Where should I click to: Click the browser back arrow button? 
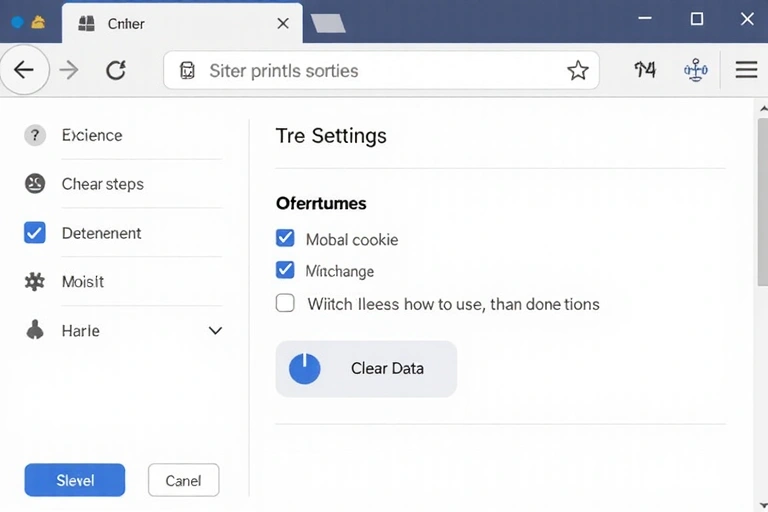[23, 70]
